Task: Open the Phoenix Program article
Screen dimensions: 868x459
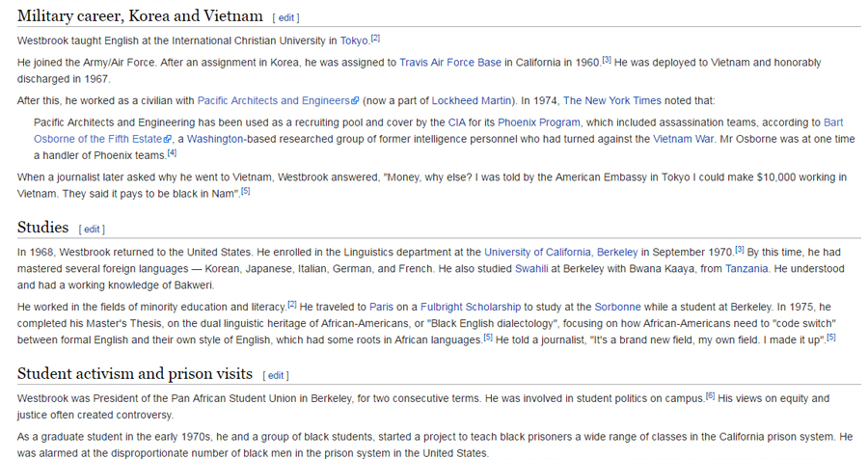Action: tap(539, 122)
